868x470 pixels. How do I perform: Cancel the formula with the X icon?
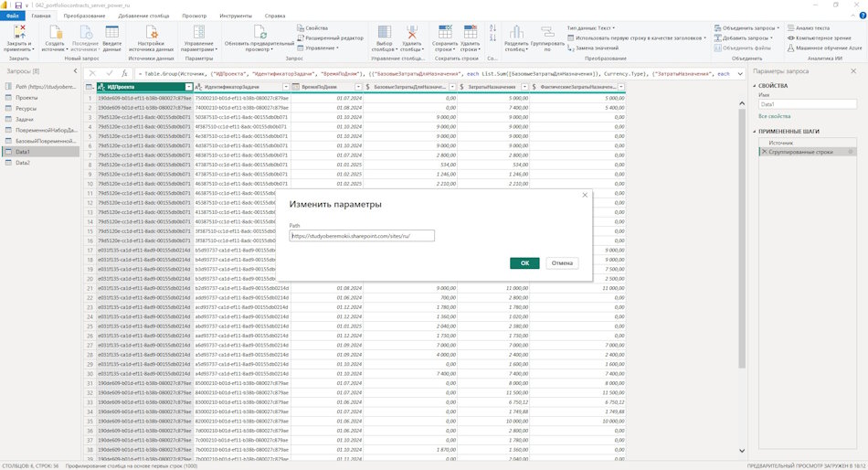tap(92, 73)
